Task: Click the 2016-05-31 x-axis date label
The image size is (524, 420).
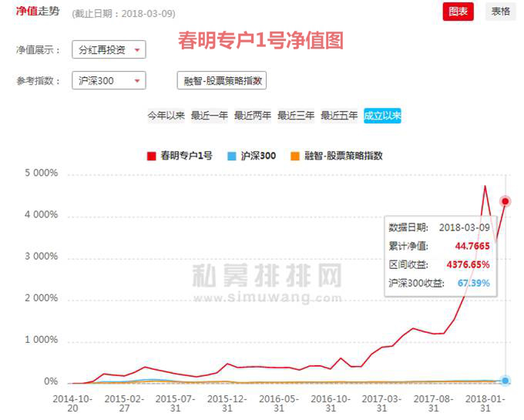Action: (279, 403)
